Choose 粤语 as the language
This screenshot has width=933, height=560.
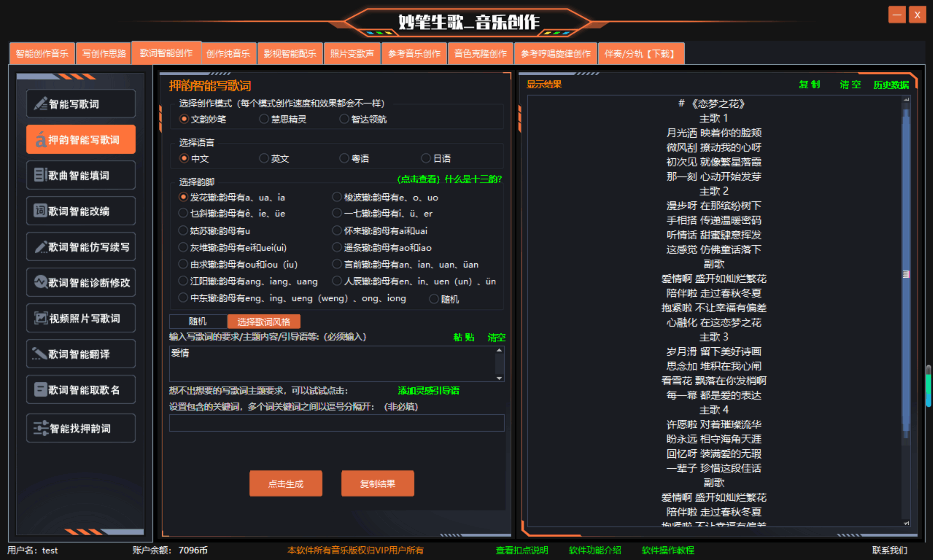(x=344, y=158)
